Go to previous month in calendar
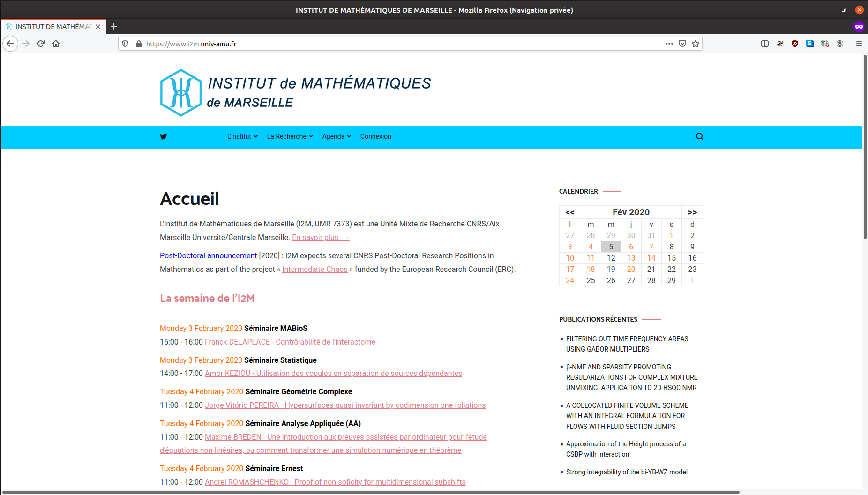This screenshot has height=495, width=868. click(x=570, y=212)
